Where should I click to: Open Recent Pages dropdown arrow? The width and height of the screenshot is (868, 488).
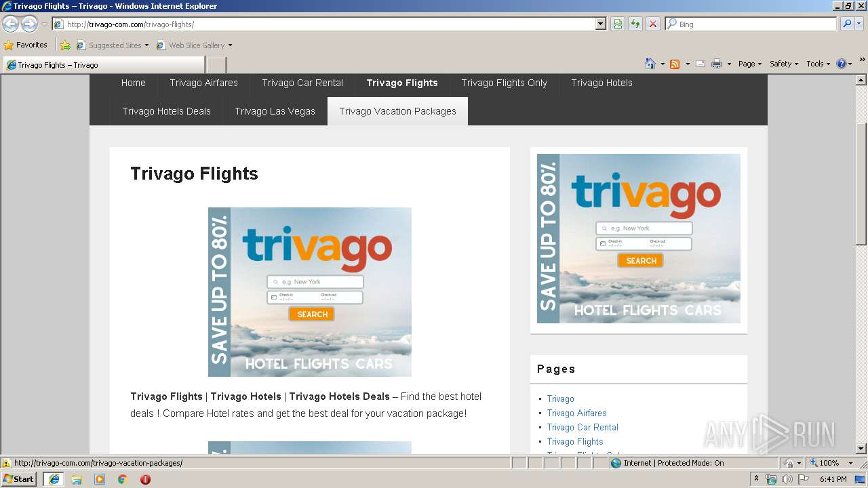pos(44,24)
